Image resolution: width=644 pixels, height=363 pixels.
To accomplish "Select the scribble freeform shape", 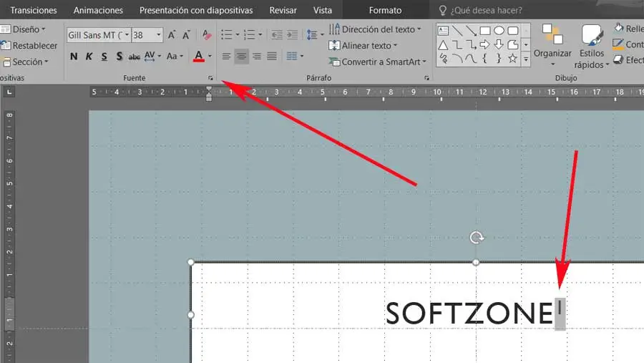I will 443,59.
